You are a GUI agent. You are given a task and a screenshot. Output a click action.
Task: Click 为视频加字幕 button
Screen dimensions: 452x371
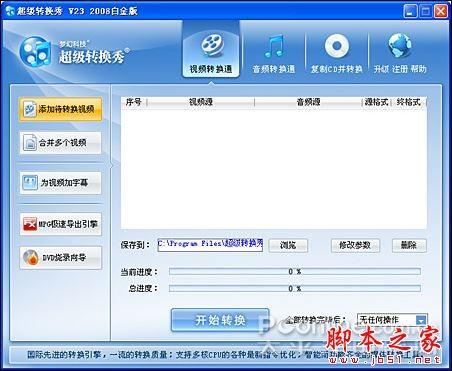(60, 183)
